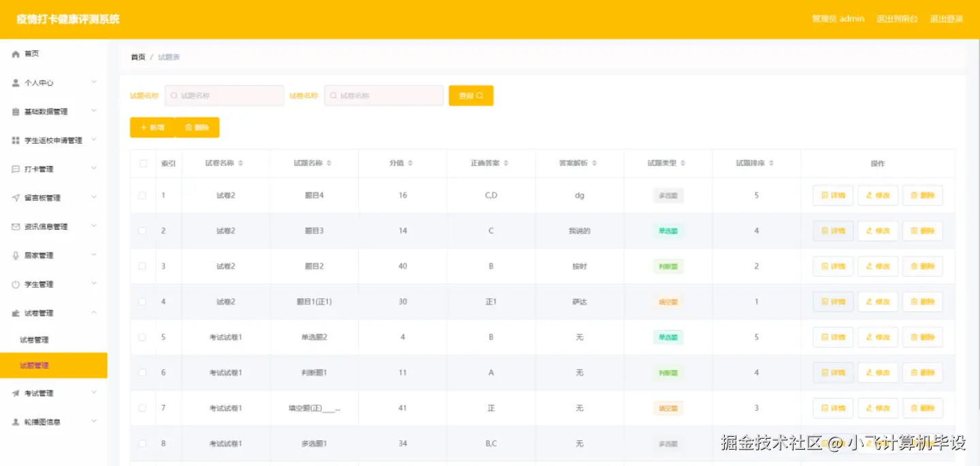This screenshot has height=466, width=980.
Task: Click the envelope icon for 资讯信息管理
Action: click(x=16, y=227)
